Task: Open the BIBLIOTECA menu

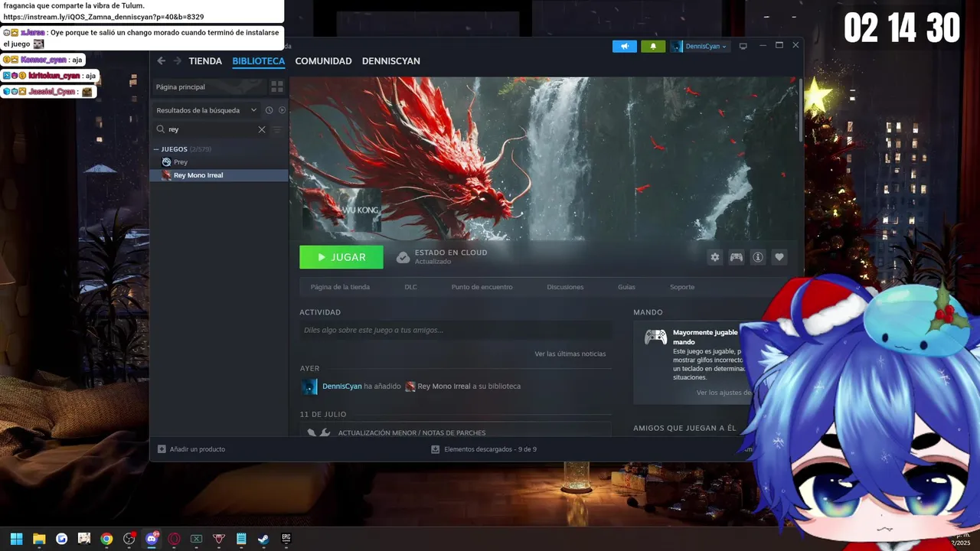Action: [x=259, y=61]
